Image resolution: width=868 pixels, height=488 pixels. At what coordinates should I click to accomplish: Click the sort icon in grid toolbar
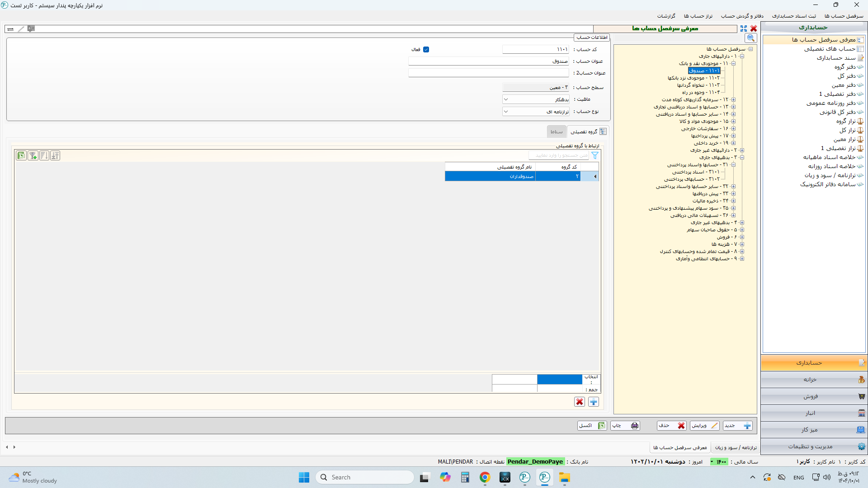click(x=44, y=155)
